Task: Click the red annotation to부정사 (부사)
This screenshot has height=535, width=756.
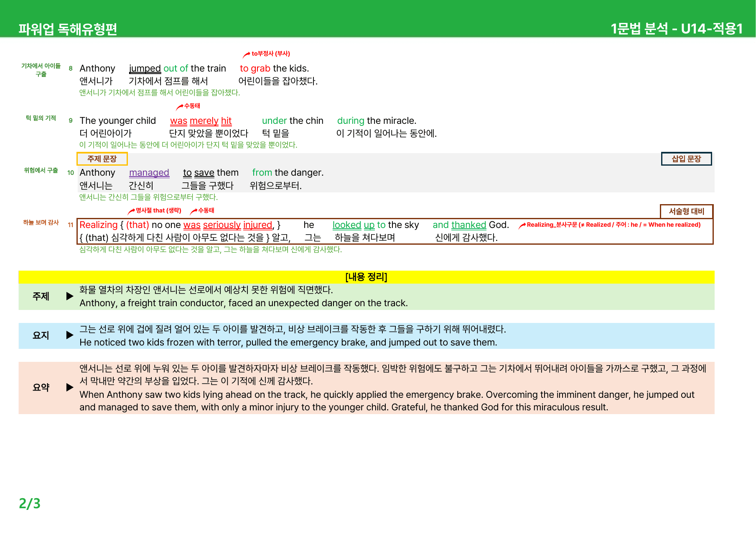Action: click(271, 54)
